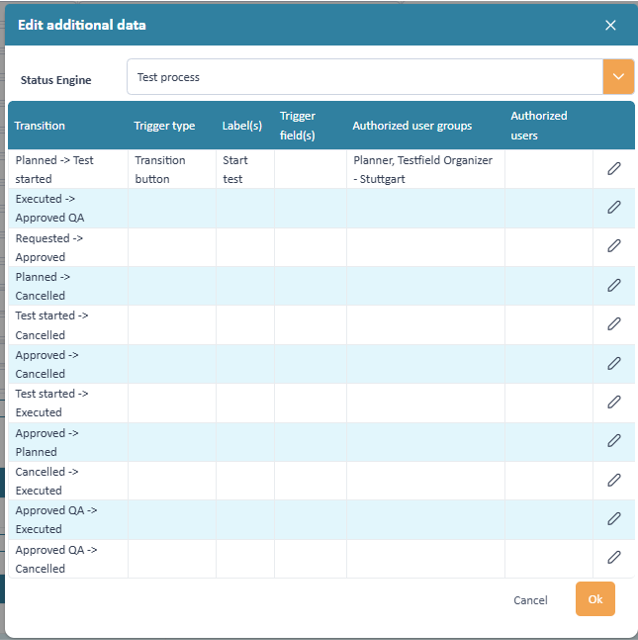638x640 pixels.
Task: Select the Planner, Testfield Organizer - Stuttgart cell
Action: point(426,169)
